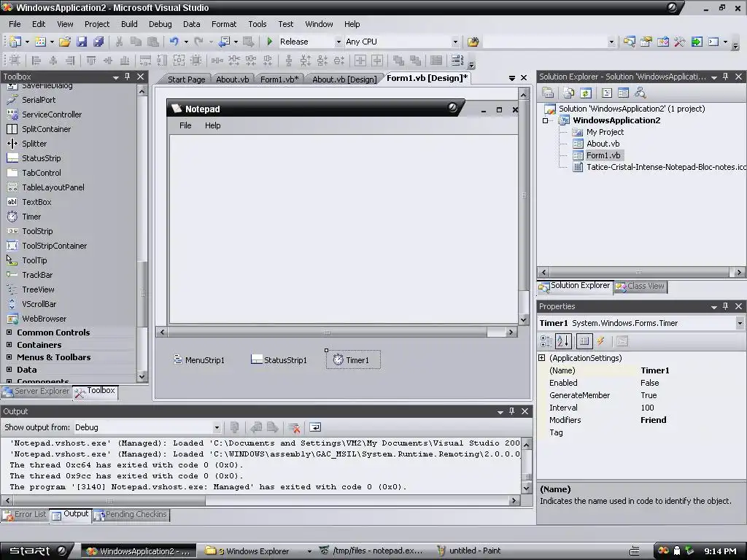Switch to the About.vb [Design] tab
Screen dimensions: 747x560
coord(344,79)
